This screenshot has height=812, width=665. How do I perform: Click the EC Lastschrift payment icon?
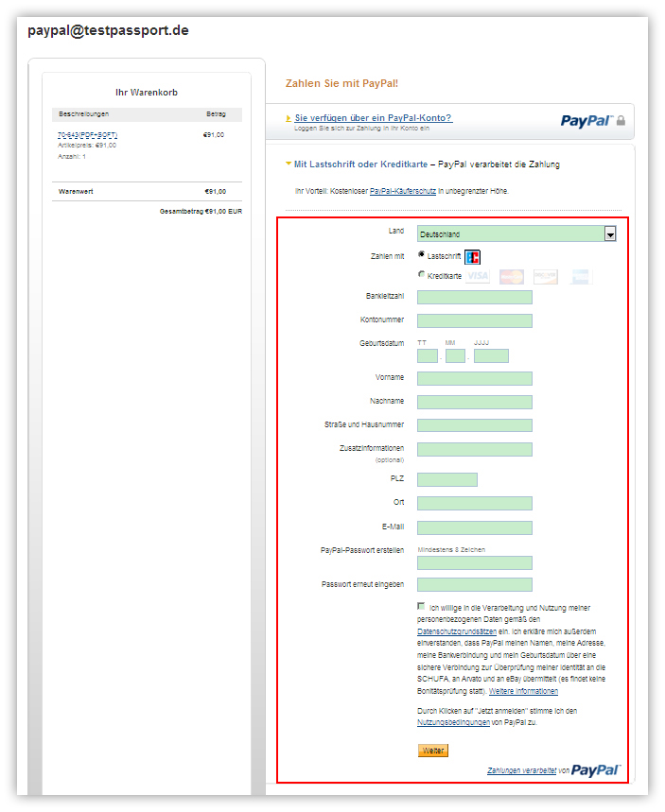click(x=473, y=256)
